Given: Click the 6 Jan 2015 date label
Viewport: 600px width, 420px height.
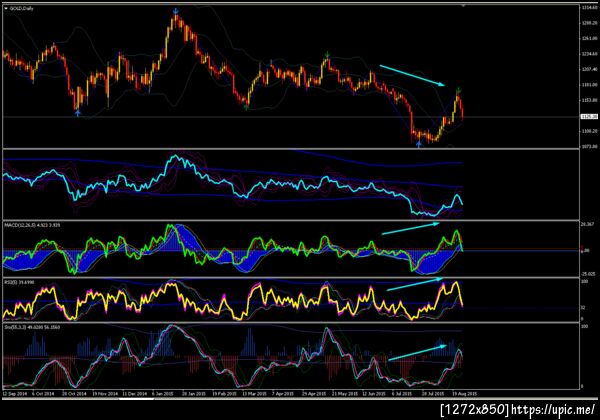Looking at the screenshot, I should click(x=163, y=393).
